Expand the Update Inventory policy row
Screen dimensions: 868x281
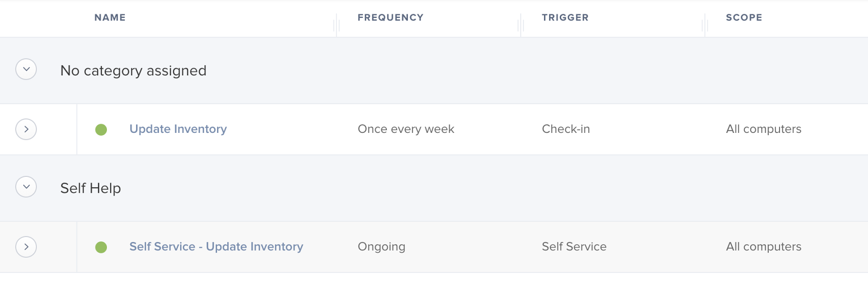click(x=26, y=129)
